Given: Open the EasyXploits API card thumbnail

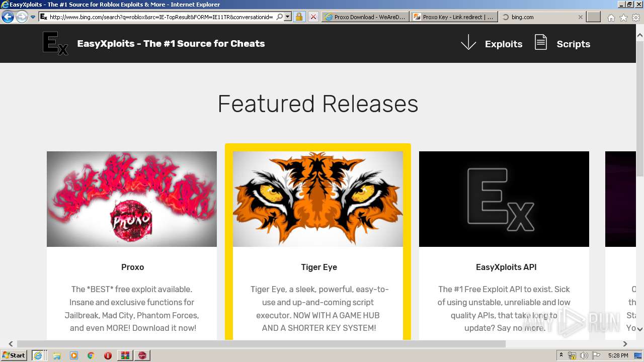Looking at the screenshot, I should [x=504, y=199].
